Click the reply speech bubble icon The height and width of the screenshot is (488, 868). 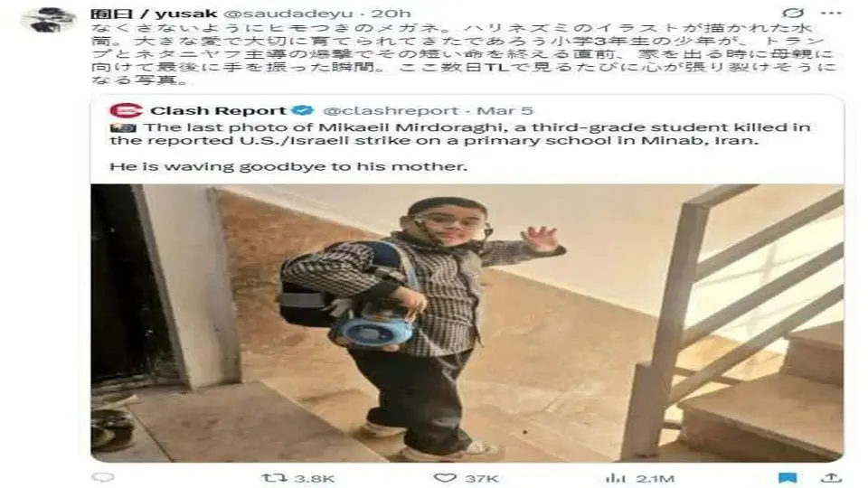(102, 477)
